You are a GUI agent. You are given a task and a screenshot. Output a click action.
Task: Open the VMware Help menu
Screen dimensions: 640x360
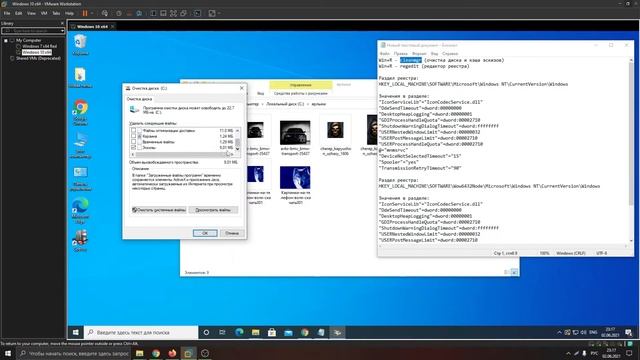(69, 13)
